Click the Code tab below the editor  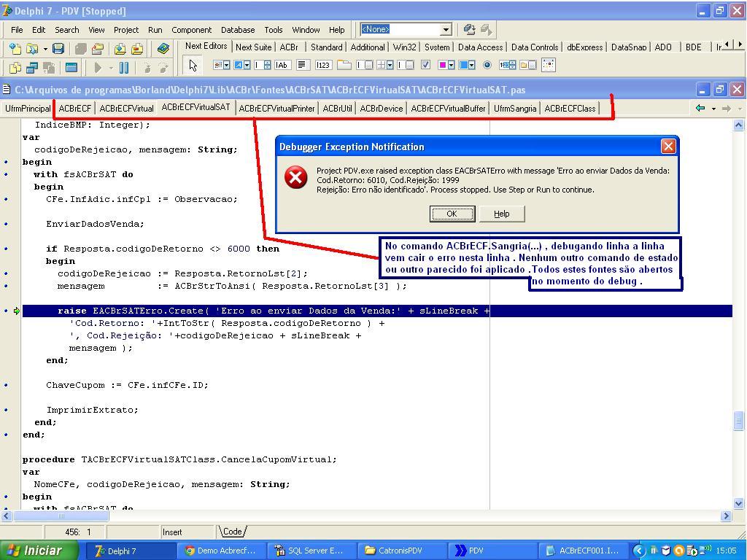click(x=233, y=532)
